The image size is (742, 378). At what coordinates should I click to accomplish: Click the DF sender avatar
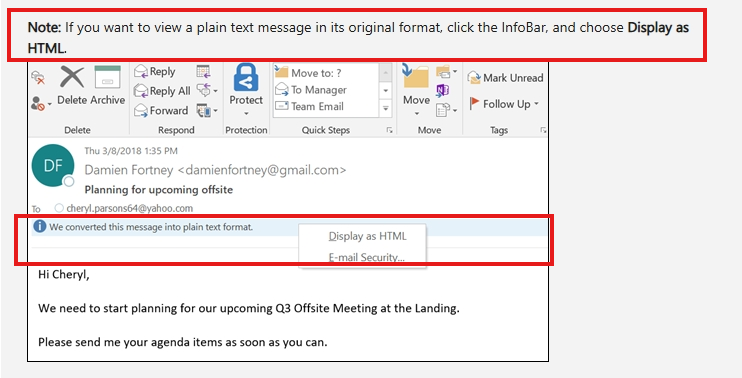click(x=53, y=165)
